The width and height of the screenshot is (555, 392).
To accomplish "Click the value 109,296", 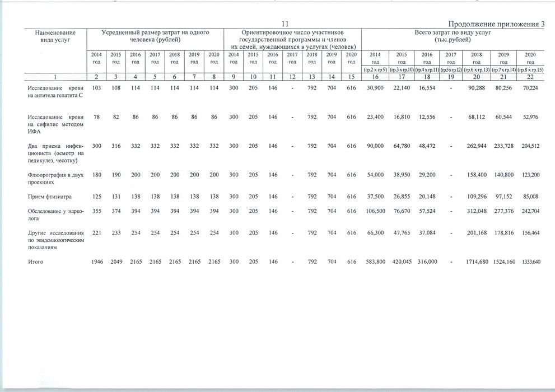I will (477, 197).
